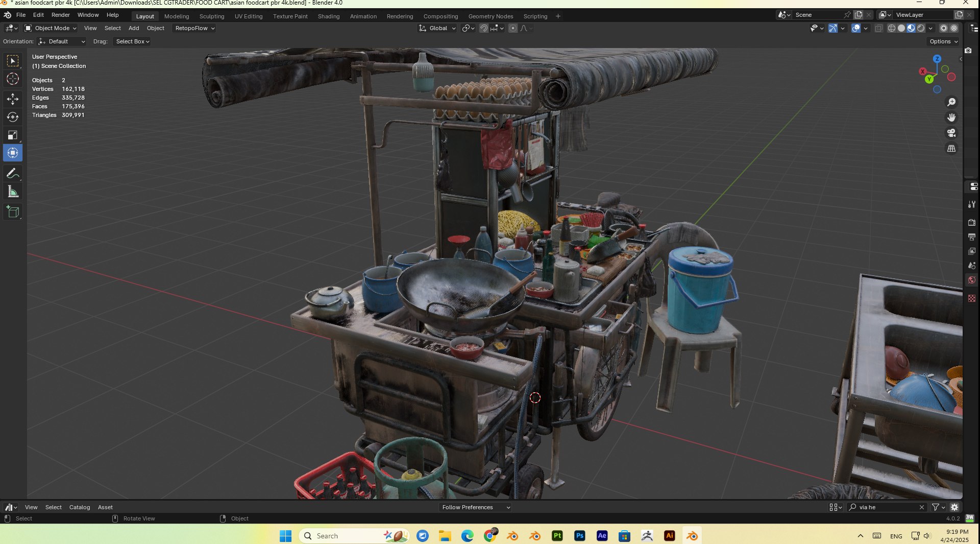The width and height of the screenshot is (980, 544).
Task: Open the pivot point dropdown
Action: (x=469, y=28)
